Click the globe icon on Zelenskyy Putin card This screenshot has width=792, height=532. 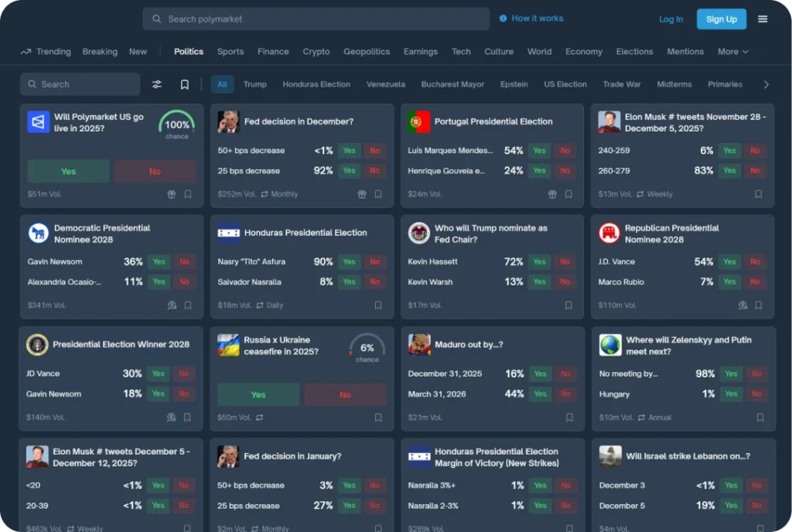(x=610, y=345)
